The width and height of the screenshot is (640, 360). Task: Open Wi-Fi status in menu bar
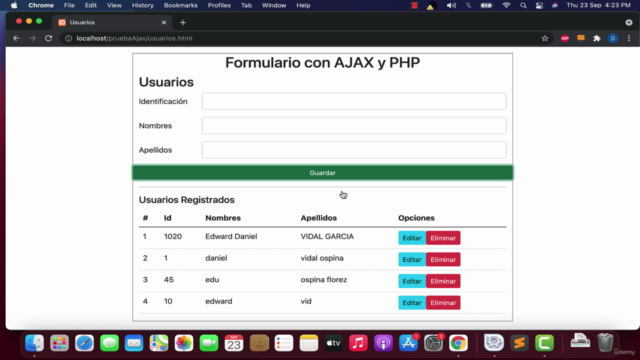click(x=506, y=5)
